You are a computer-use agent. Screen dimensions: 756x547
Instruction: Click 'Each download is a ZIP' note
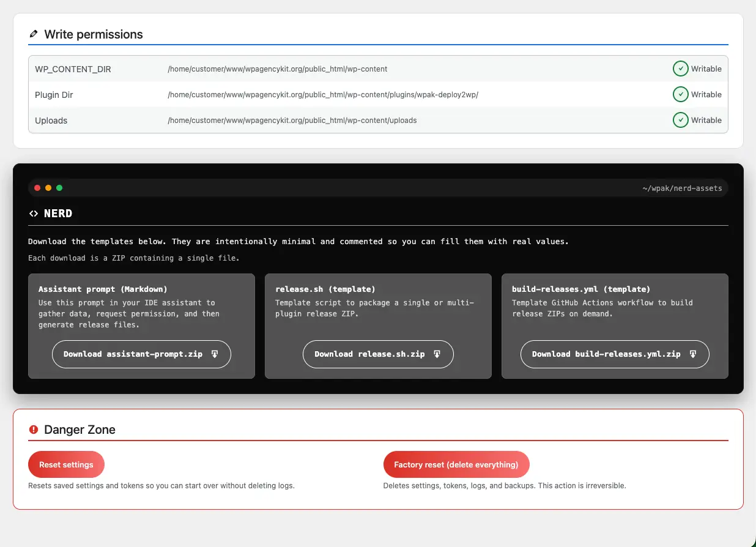(134, 258)
